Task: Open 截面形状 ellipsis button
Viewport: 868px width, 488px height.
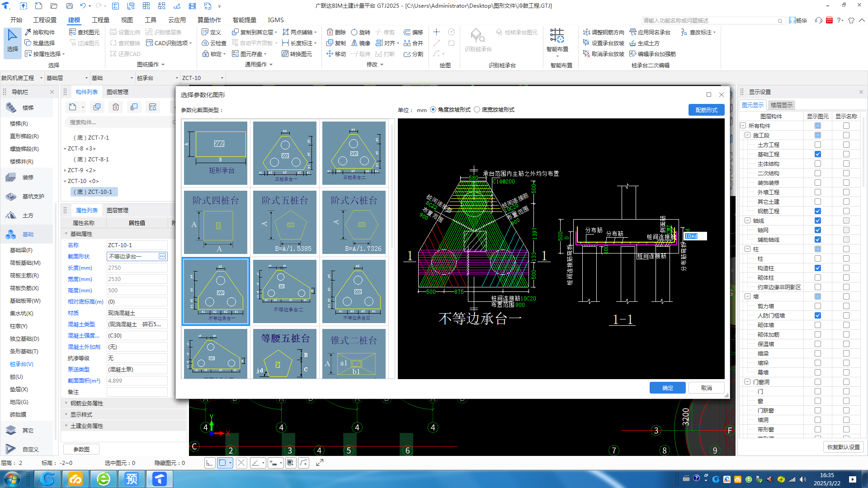Action: 162,257
